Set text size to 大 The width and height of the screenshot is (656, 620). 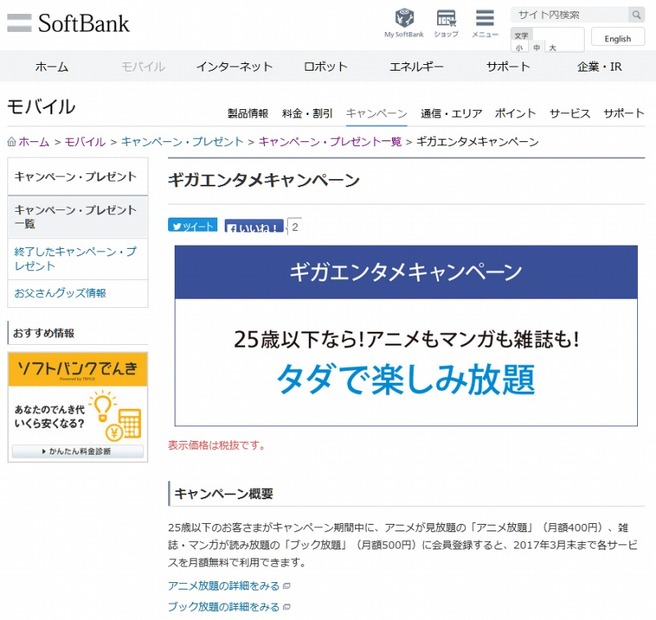tap(553, 48)
